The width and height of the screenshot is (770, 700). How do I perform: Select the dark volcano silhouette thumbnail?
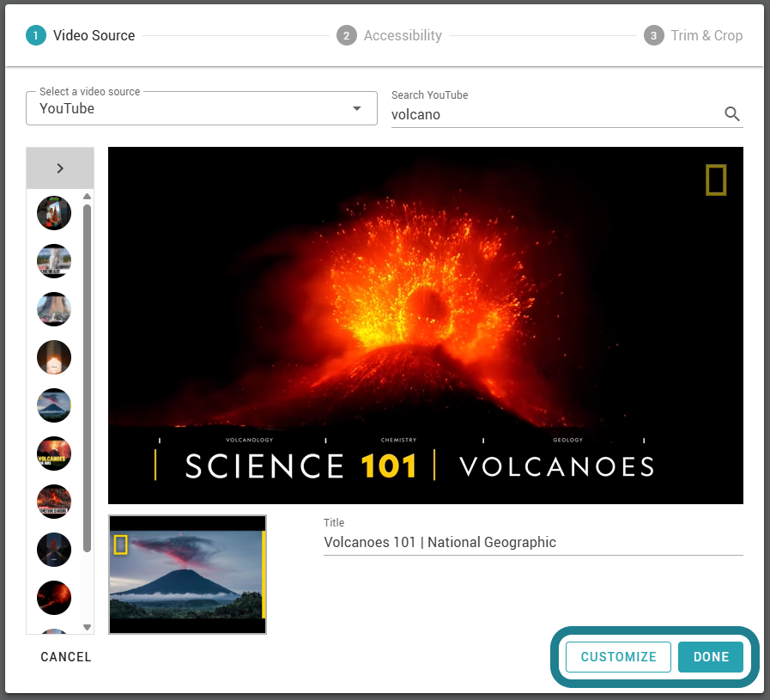54,550
